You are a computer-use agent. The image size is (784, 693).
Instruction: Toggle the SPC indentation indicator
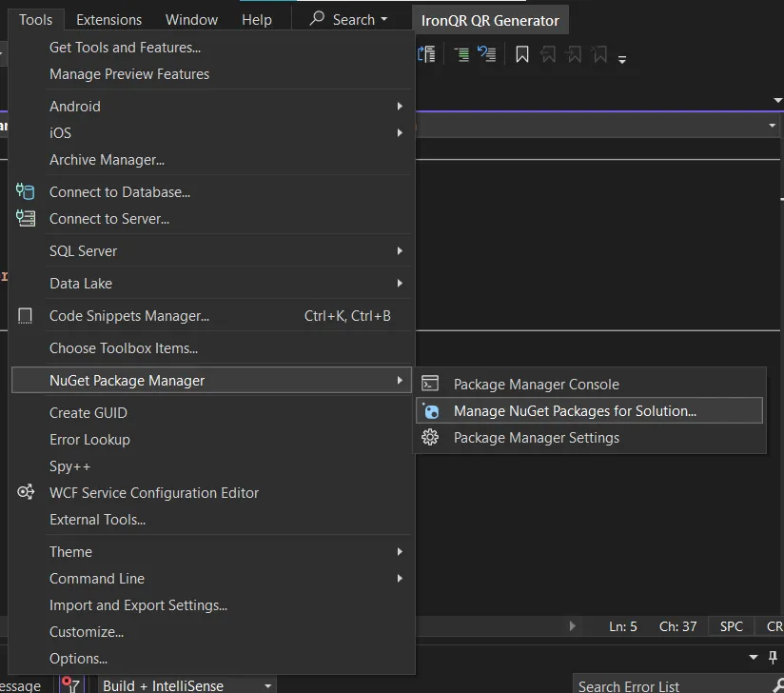731,626
